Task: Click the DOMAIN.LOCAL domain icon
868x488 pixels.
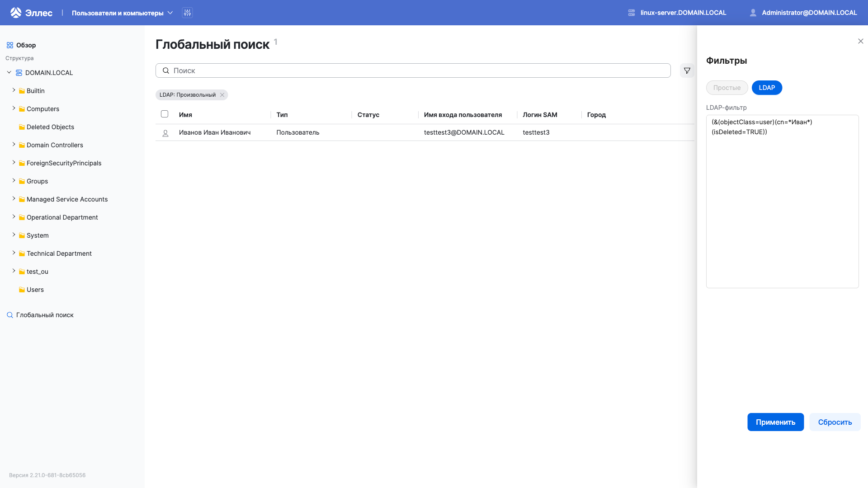Action: pos(19,73)
